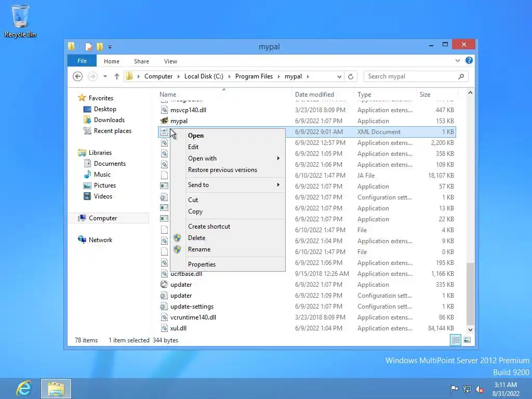The width and height of the screenshot is (532, 399).
Task: Expand the ribbon with the chevron
Action: pyautogui.click(x=457, y=60)
